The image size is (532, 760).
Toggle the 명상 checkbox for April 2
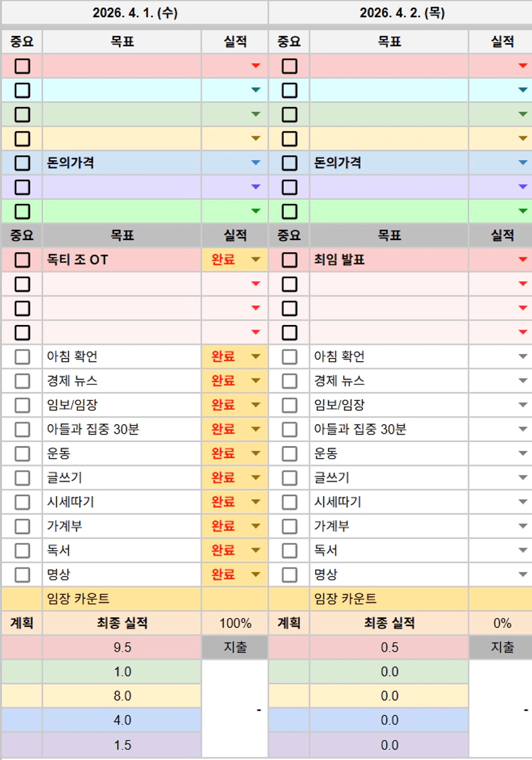(x=289, y=575)
